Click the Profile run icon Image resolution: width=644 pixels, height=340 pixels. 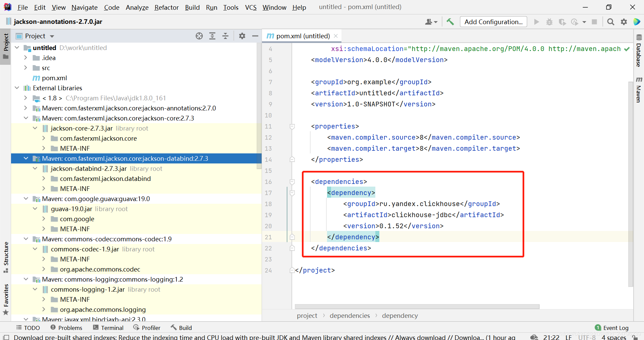pyautogui.click(x=575, y=22)
